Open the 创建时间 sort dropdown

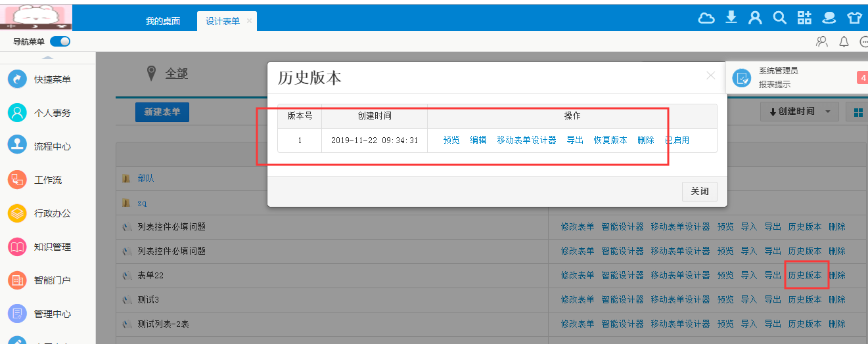pyautogui.click(x=799, y=112)
